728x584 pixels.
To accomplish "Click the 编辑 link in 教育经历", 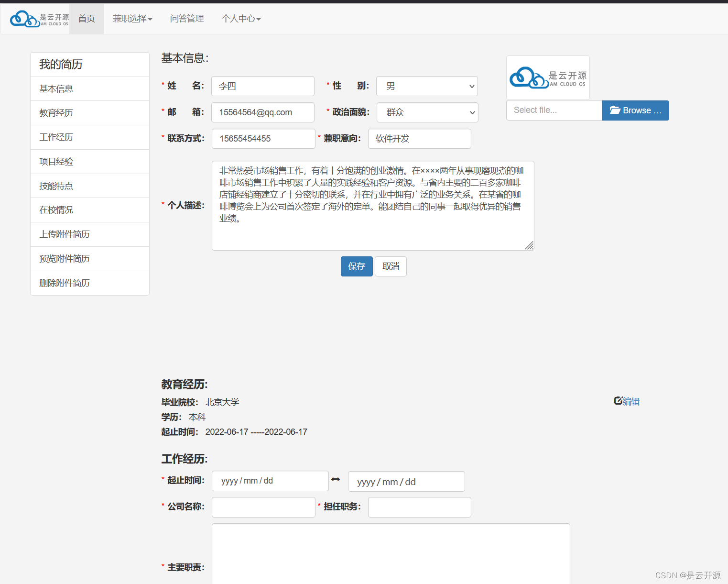I will (631, 401).
